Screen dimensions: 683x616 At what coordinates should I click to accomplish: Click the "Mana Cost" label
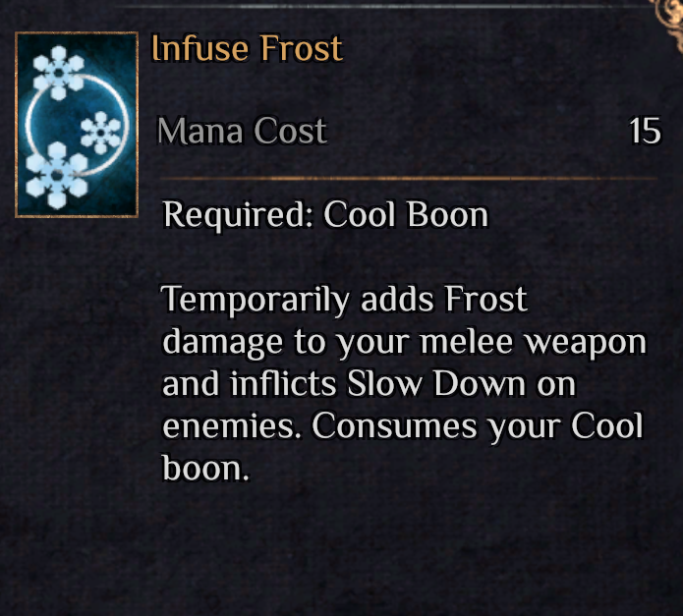[x=242, y=131]
